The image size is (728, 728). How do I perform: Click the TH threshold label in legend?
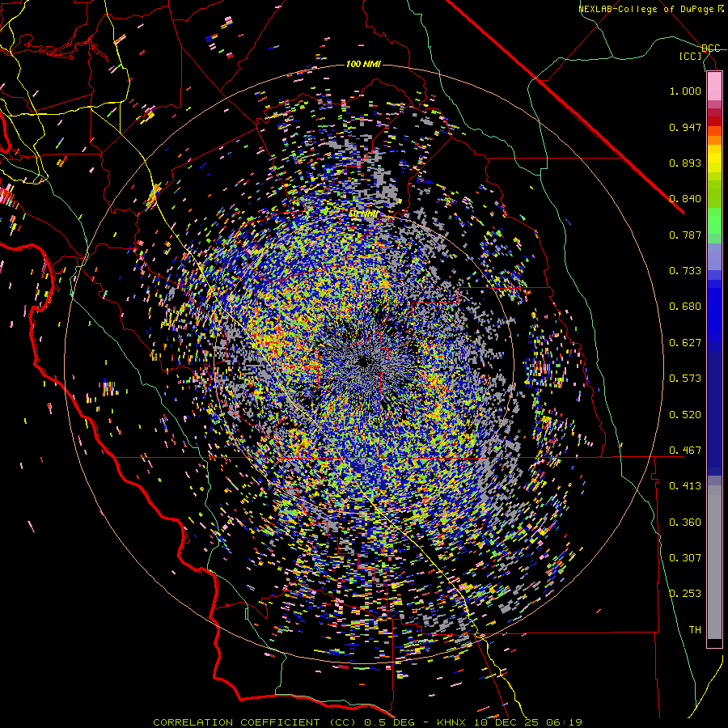coord(695,630)
